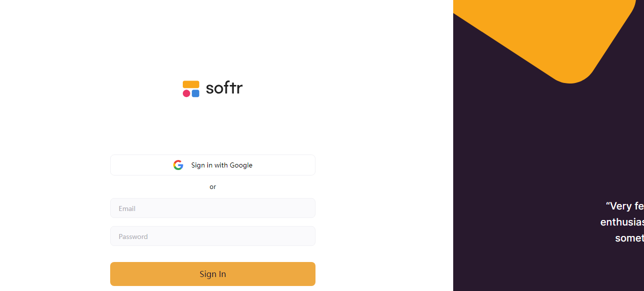
Task: Choose Sign in with Google
Action: [213, 165]
